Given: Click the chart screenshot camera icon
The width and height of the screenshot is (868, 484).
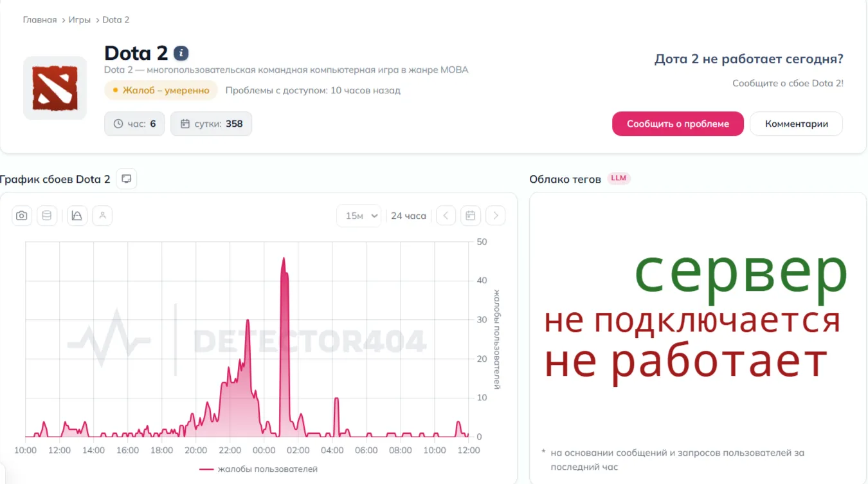Looking at the screenshot, I should (x=22, y=216).
